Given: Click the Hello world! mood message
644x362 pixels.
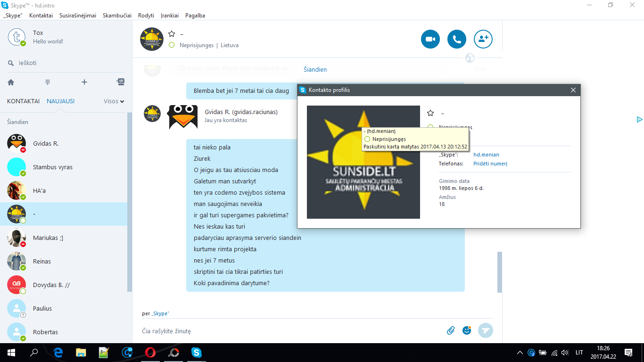Looking at the screenshot, I should (48, 41).
